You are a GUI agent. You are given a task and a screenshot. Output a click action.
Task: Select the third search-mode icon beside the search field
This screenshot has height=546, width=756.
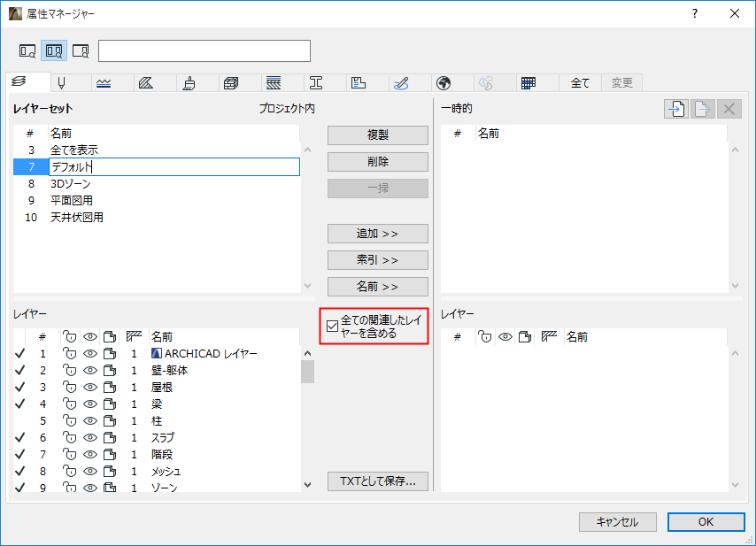click(x=81, y=50)
